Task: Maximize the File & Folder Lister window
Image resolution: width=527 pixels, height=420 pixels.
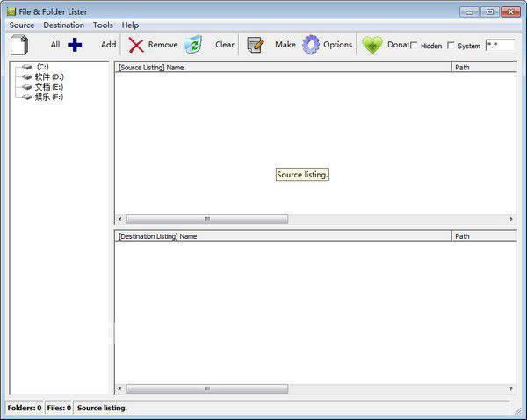Action: pyautogui.click(x=490, y=12)
